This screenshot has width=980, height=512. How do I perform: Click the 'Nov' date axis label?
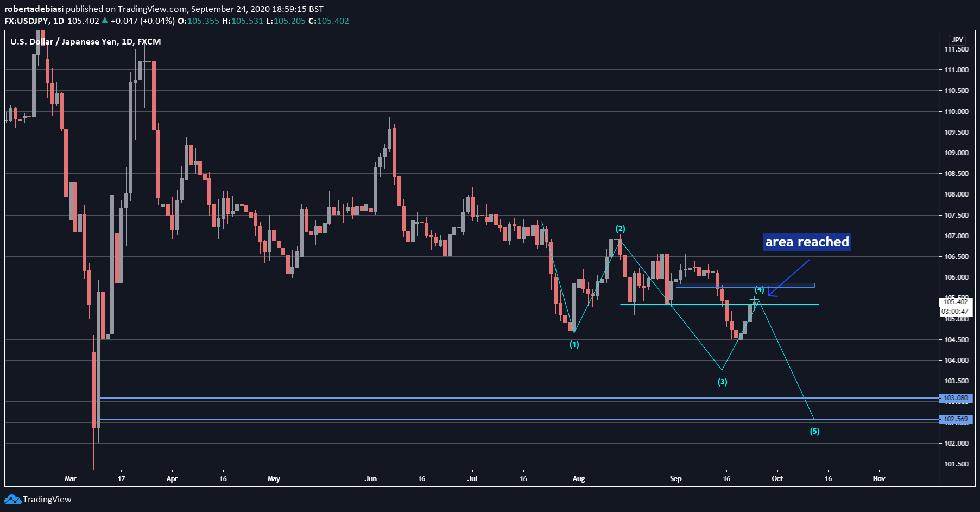879,478
